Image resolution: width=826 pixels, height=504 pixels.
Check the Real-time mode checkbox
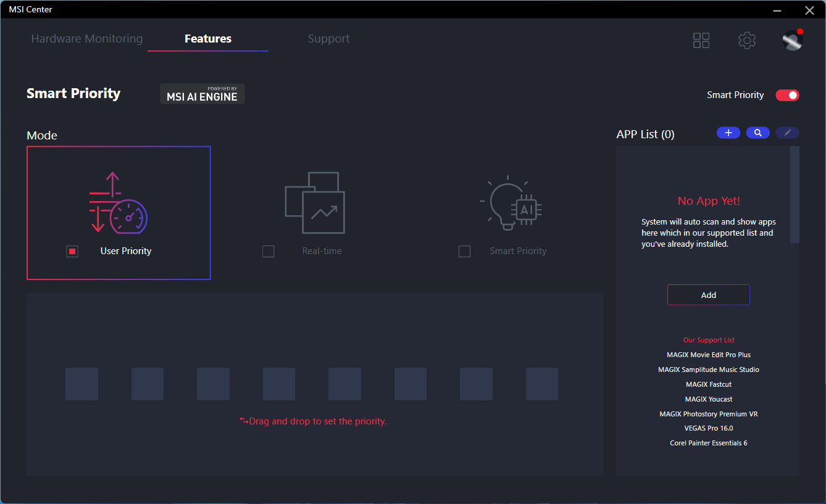pos(269,252)
